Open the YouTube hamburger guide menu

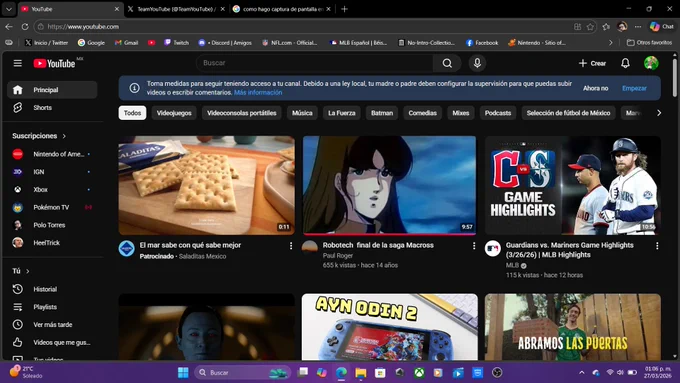pyautogui.click(x=17, y=63)
